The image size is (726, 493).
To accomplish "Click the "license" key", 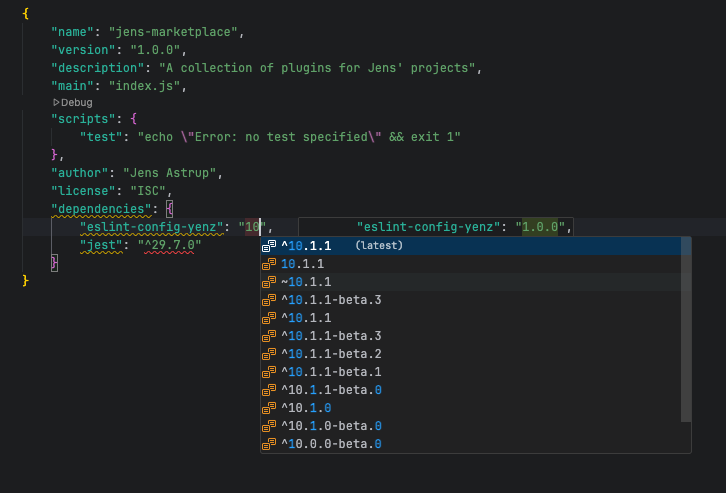I will click(83, 191).
